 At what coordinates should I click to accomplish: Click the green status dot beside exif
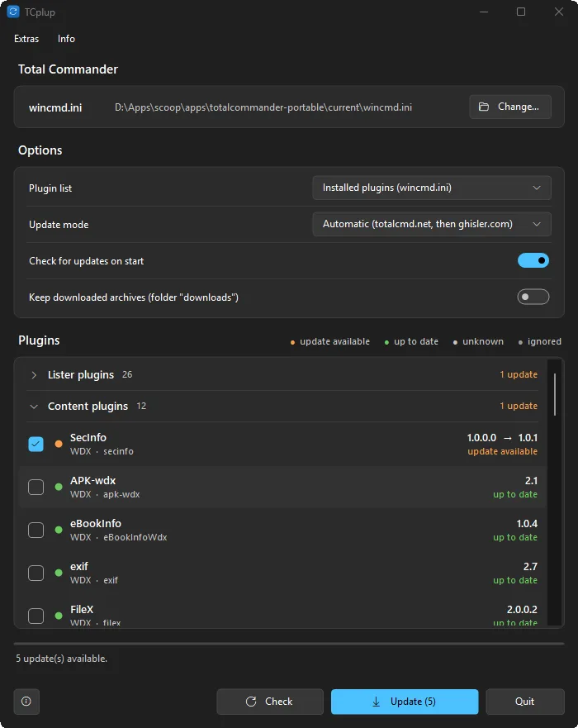pos(59,573)
